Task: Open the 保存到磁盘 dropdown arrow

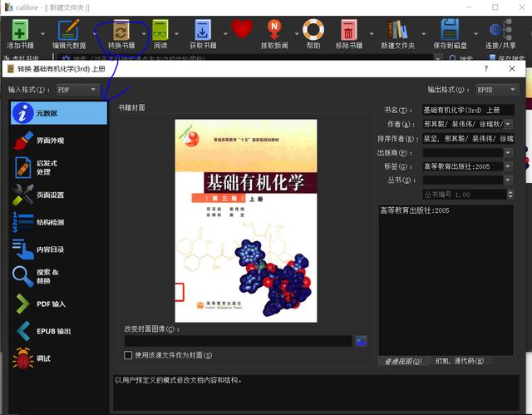Action: click(475, 33)
